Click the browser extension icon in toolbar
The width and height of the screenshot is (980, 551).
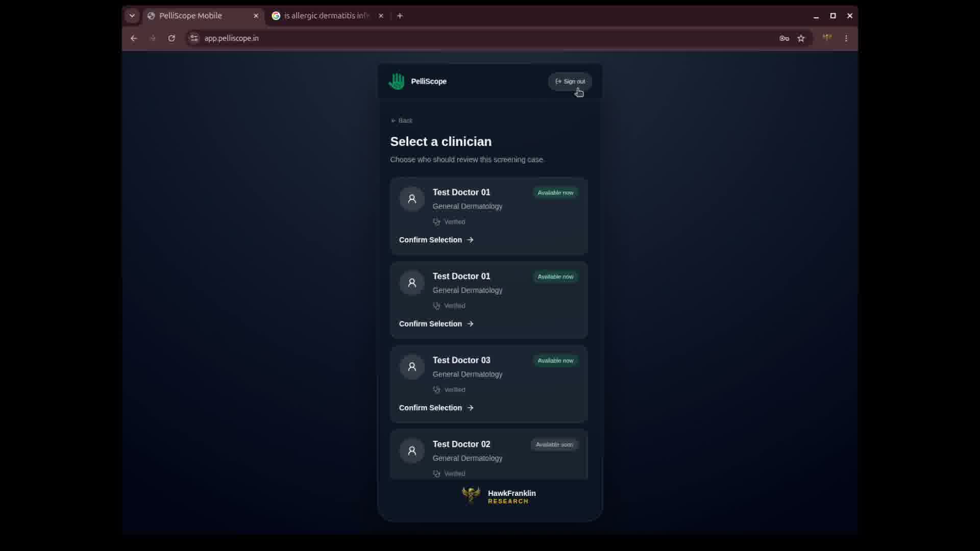827,38
